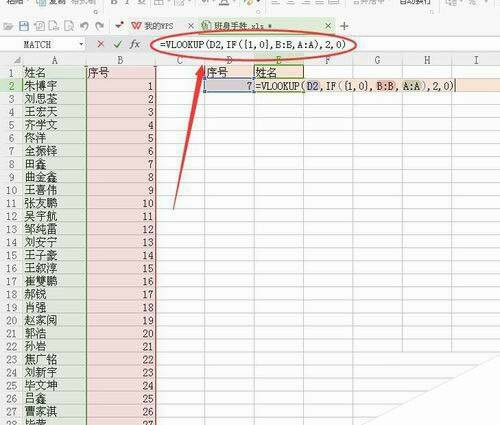
Task: Select column B header
Action: 120,60
